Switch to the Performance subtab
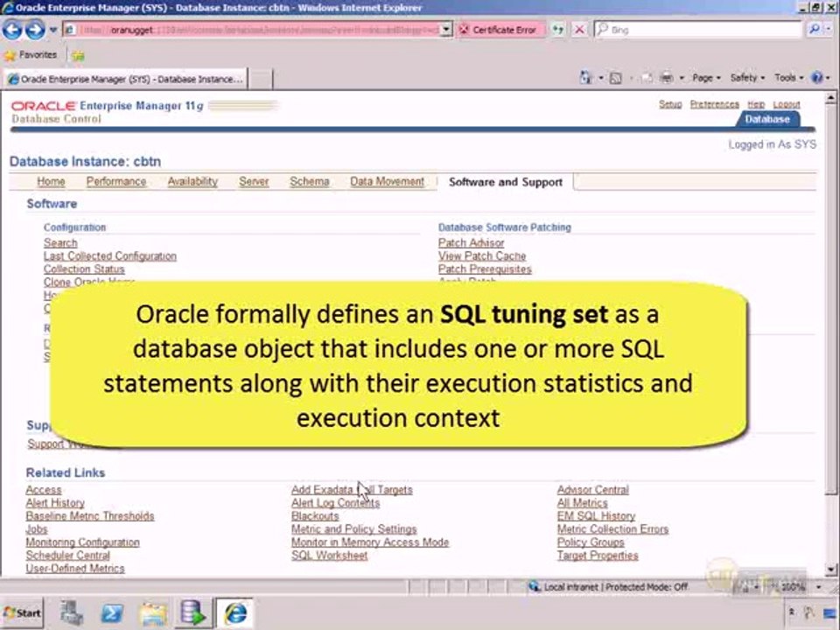The height and width of the screenshot is (630, 840). pyautogui.click(x=116, y=182)
